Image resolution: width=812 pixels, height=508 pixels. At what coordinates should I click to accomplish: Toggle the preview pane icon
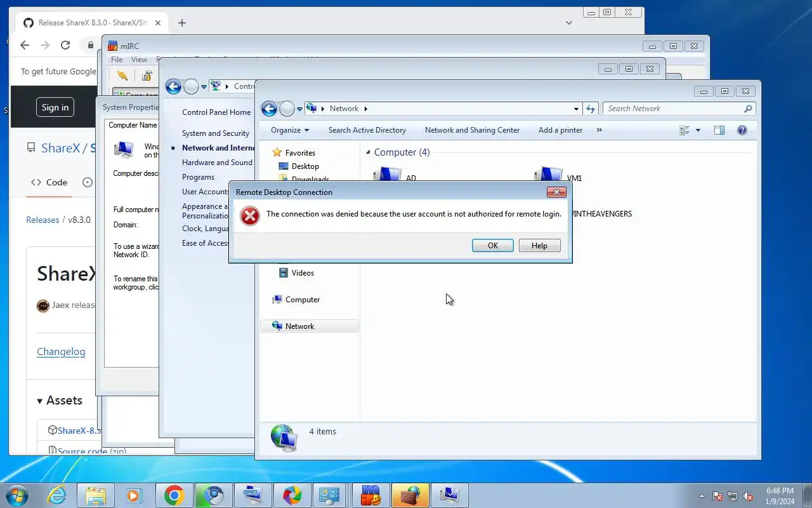pos(719,130)
